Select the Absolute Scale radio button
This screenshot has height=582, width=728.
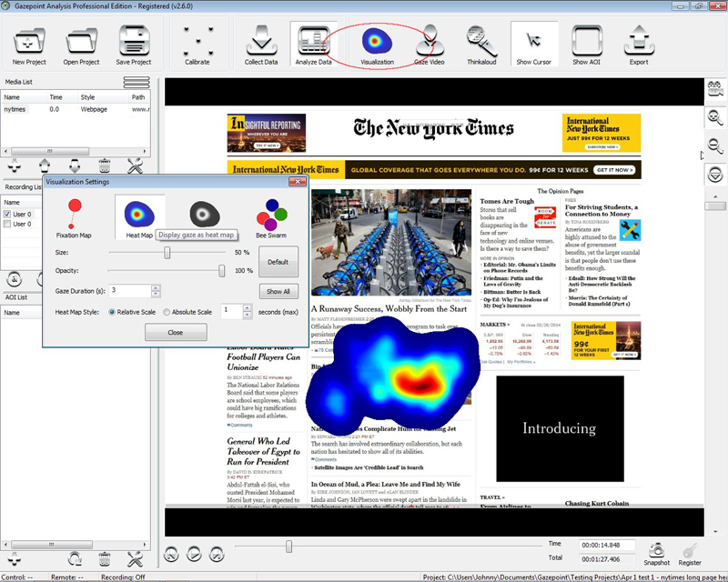[167, 312]
